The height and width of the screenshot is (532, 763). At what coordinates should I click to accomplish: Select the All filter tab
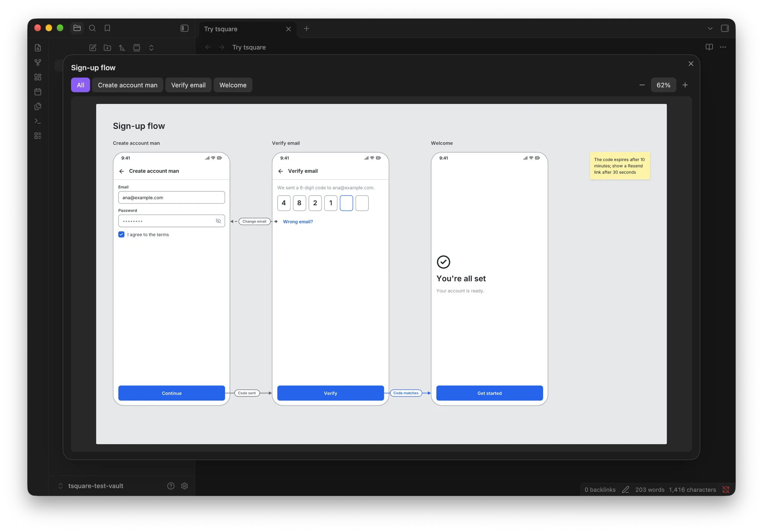point(80,85)
